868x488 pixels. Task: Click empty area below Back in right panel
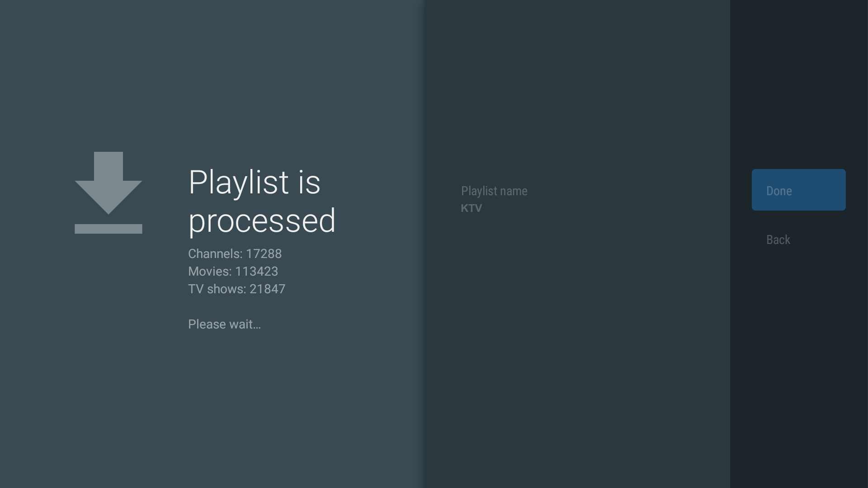[x=798, y=361]
